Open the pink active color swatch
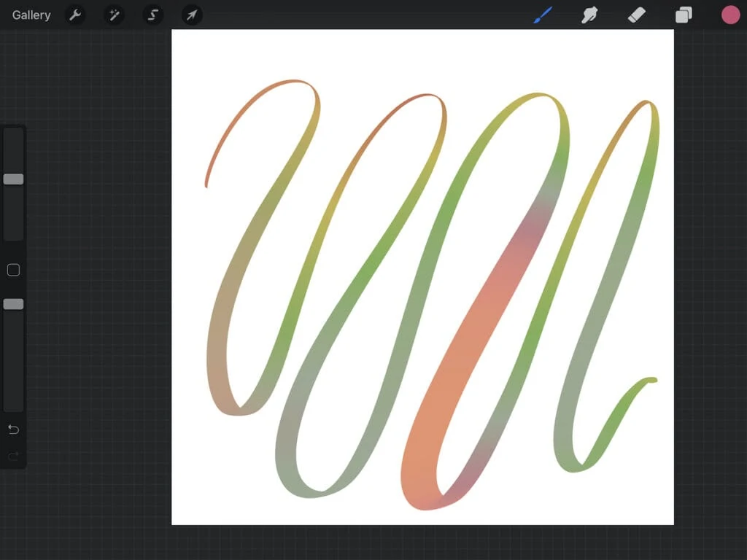The height and width of the screenshot is (560, 747). 730,15
